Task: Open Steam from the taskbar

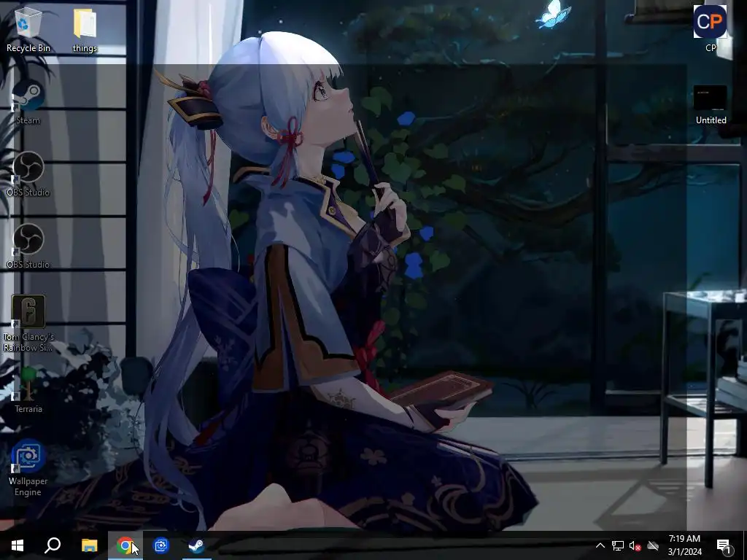Action: coord(196,545)
